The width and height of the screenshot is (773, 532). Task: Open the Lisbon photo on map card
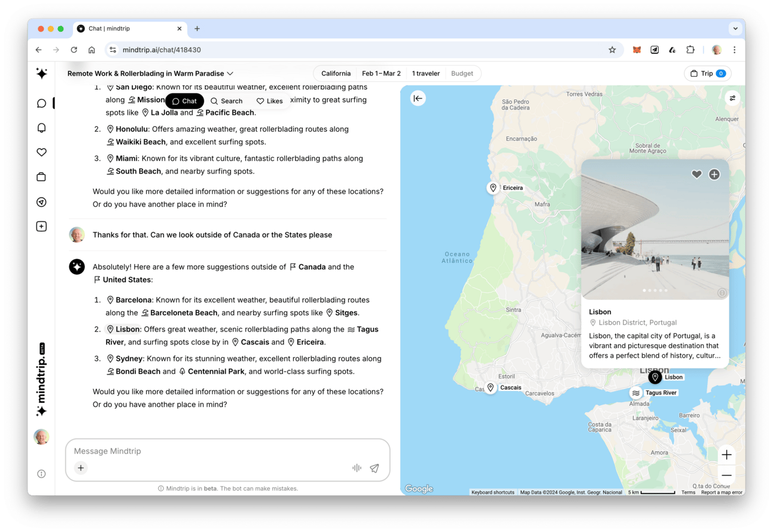point(655,229)
